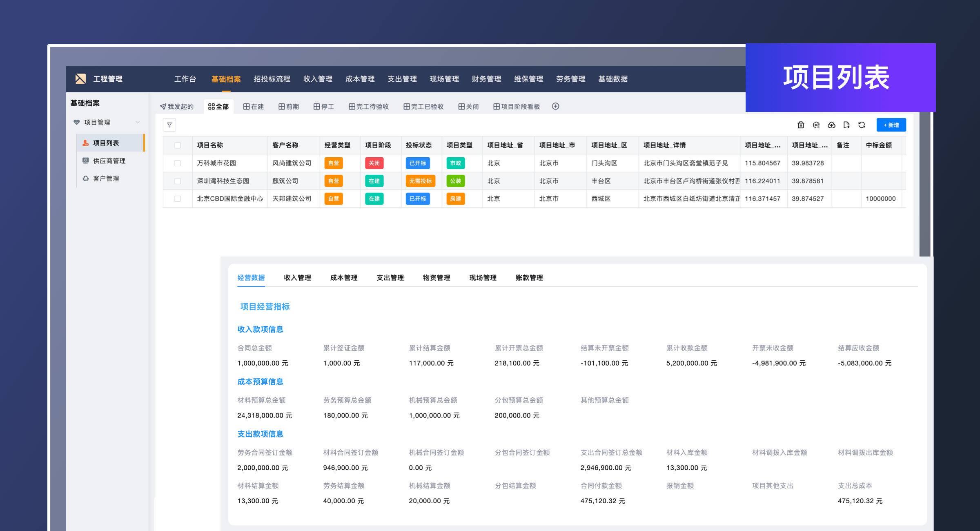
Task: Check the select-all header checkbox
Action: click(x=177, y=145)
